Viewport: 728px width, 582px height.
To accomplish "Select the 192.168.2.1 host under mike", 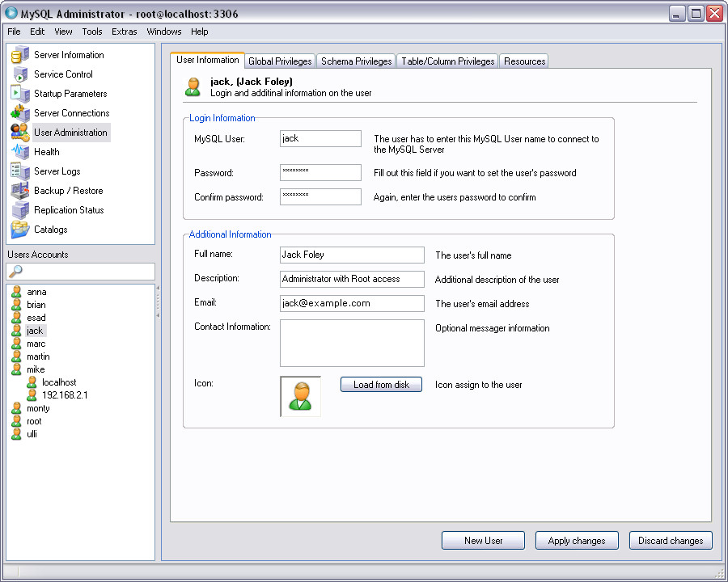I will coord(65,395).
